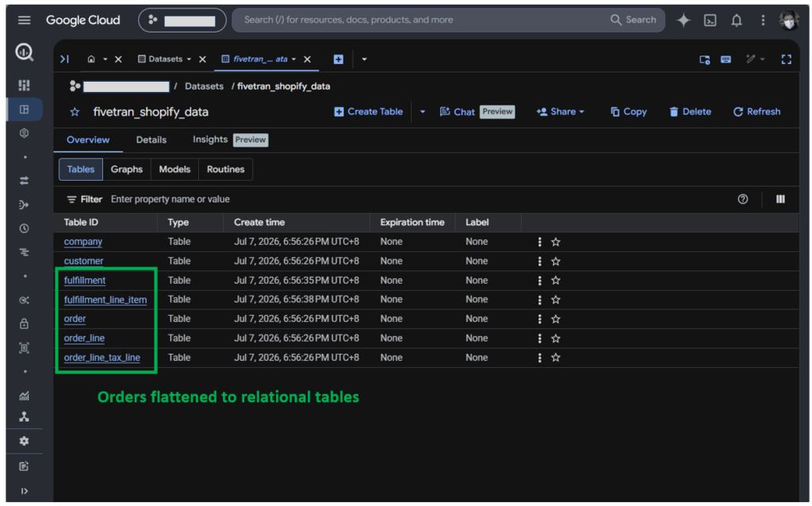812x506 pixels.
Task: Sort by Create time column header
Action: coord(259,222)
